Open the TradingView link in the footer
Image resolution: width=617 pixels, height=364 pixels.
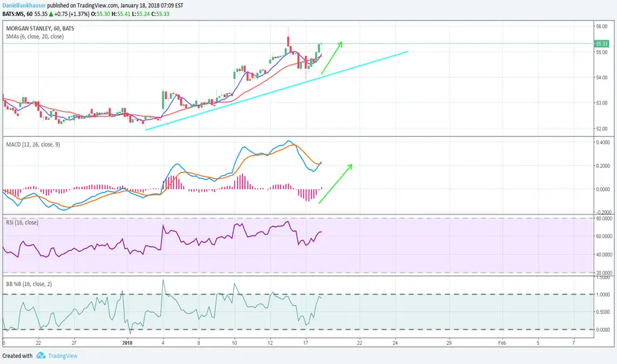(x=63, y=356)
